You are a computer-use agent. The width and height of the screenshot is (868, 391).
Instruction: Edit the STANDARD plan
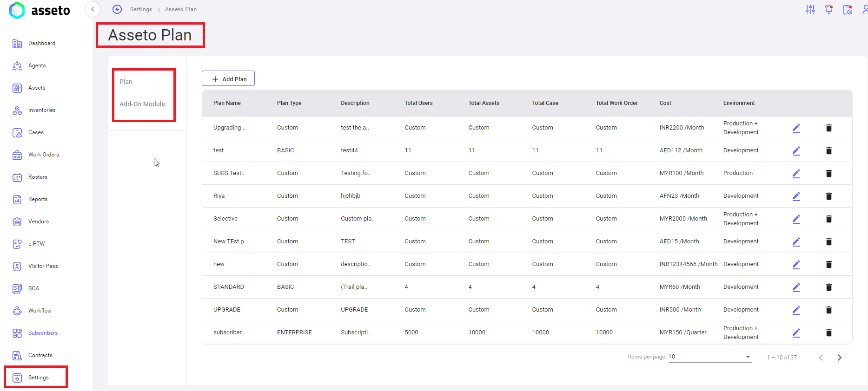796,287
